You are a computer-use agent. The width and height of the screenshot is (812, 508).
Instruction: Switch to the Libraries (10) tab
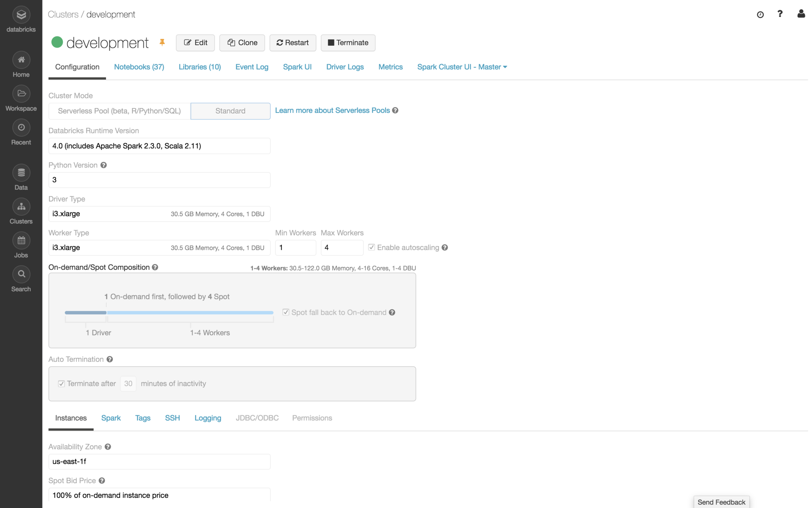point(200,67)
